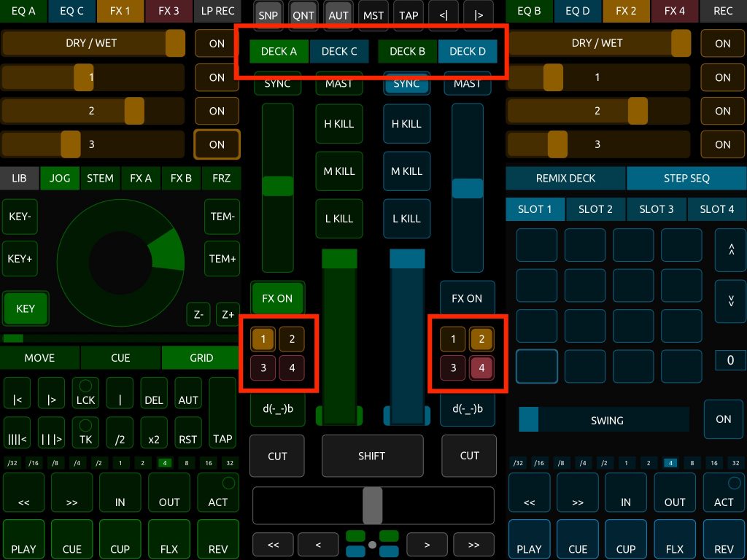This screenshot has width=747, height=560.
Task: Double tempo with x2 button
Action: pyautogui.click(x=154, y=433)
